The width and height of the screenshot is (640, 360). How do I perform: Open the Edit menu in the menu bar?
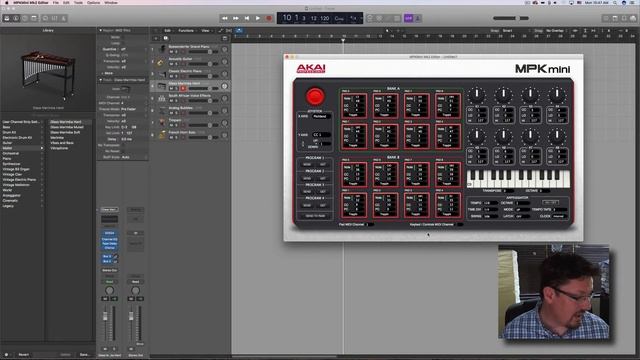(66, 2)
